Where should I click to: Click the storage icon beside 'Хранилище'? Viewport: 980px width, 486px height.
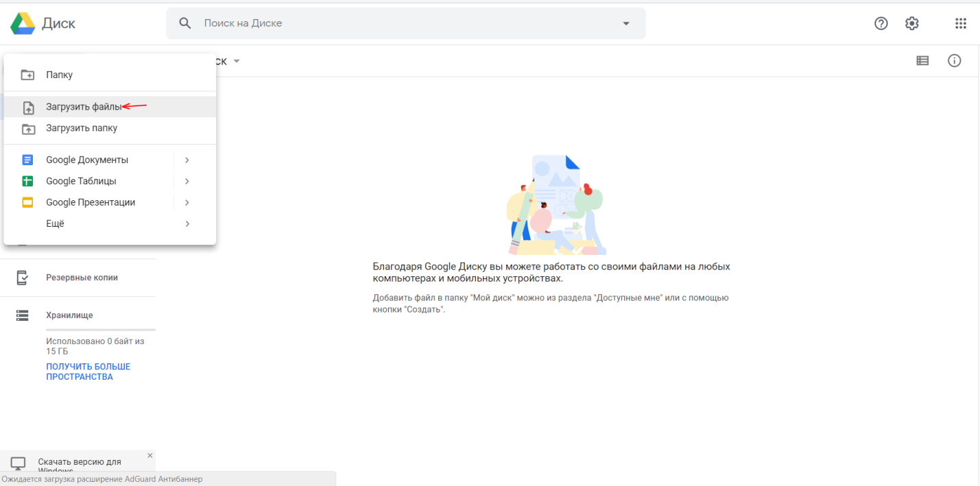click(23, 315)
